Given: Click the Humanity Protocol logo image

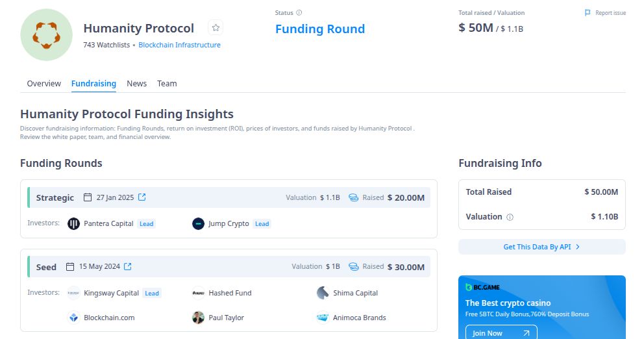Looking at the screenshot, I should (46, 35).
